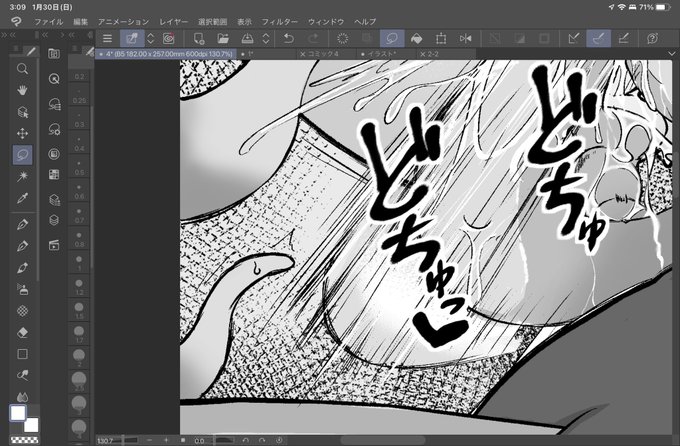Open the Layer palette icon
Screen dimensions: 680x446
[x=54, y=220]
